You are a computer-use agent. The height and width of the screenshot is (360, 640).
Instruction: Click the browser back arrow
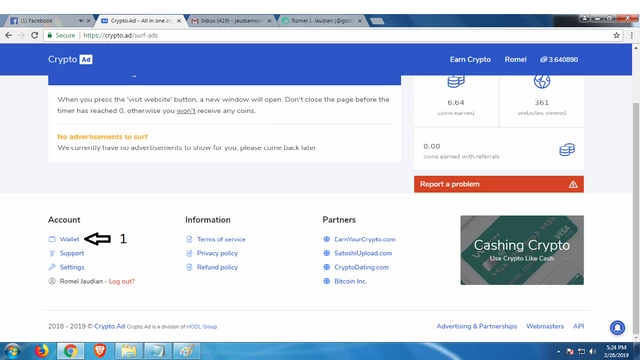point(9,36)
